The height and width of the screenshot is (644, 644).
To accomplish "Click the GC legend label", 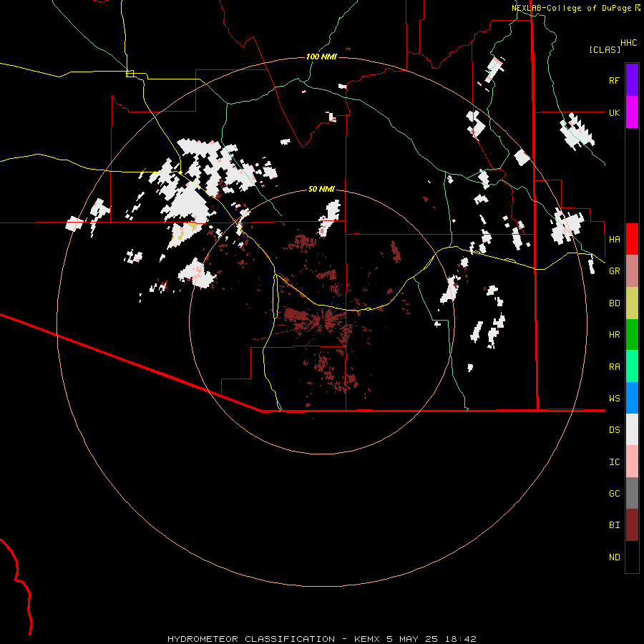I will pyautogui.click(x=615, y=494).
